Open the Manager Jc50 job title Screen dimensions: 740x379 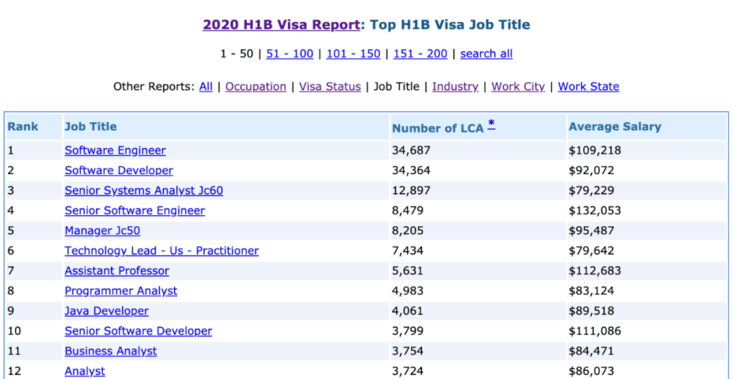point(102,231)
